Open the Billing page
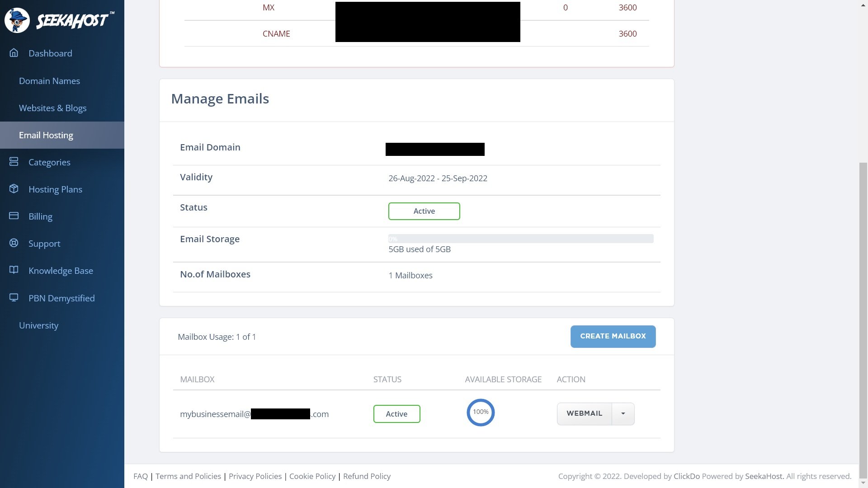The image size is (868, 488). 40,216
